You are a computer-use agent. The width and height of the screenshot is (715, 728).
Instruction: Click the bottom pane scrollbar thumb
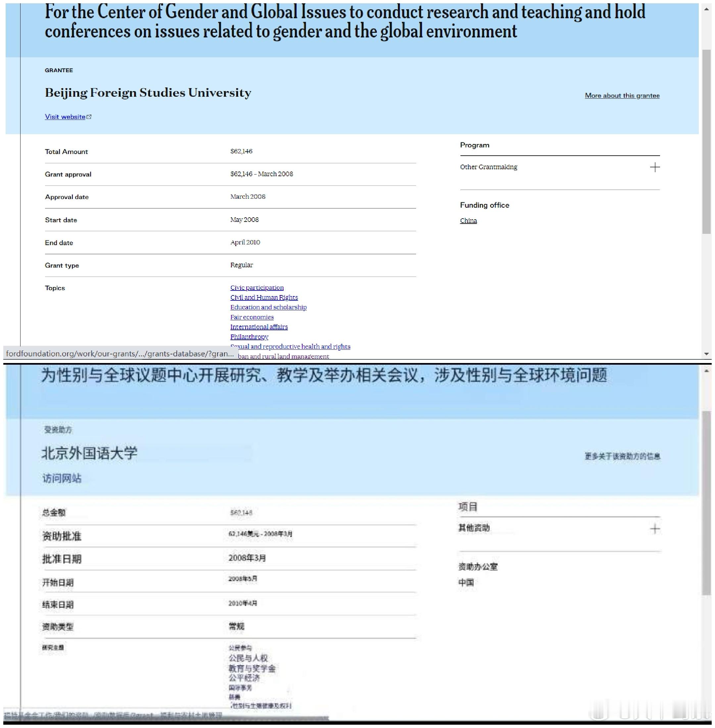coord(706,503)
